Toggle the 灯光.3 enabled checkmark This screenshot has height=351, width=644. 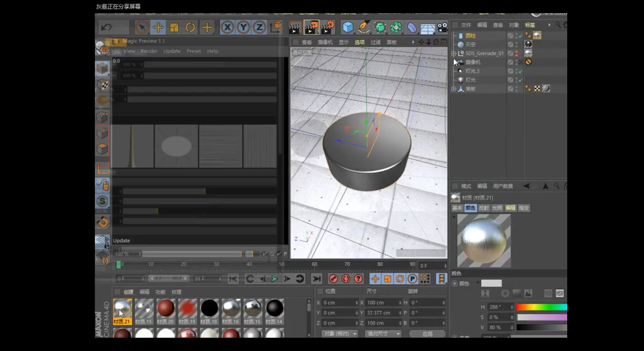pyautogui.click(x=521, y=71)
